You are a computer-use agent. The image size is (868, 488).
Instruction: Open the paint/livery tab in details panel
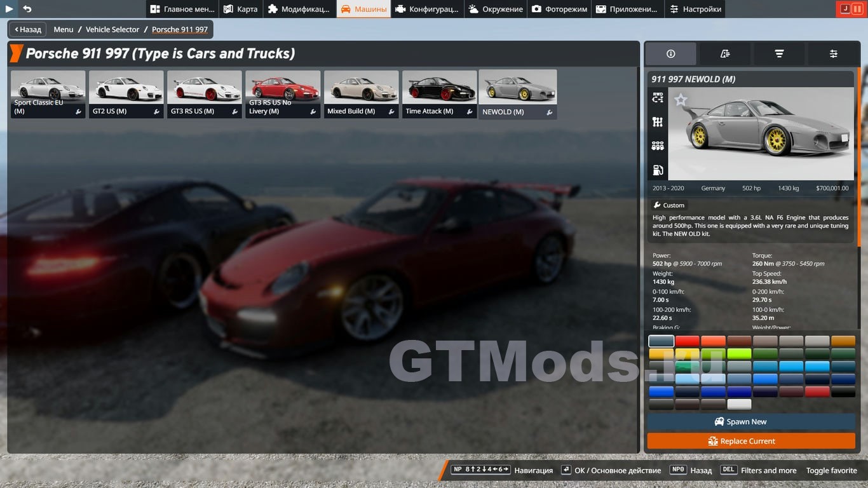tap(724, 54)
